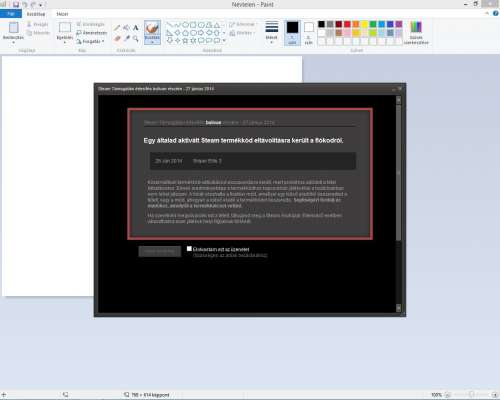Select the Pencil tool
Screen dimensions: 500x400
click(x=117, y=28)
